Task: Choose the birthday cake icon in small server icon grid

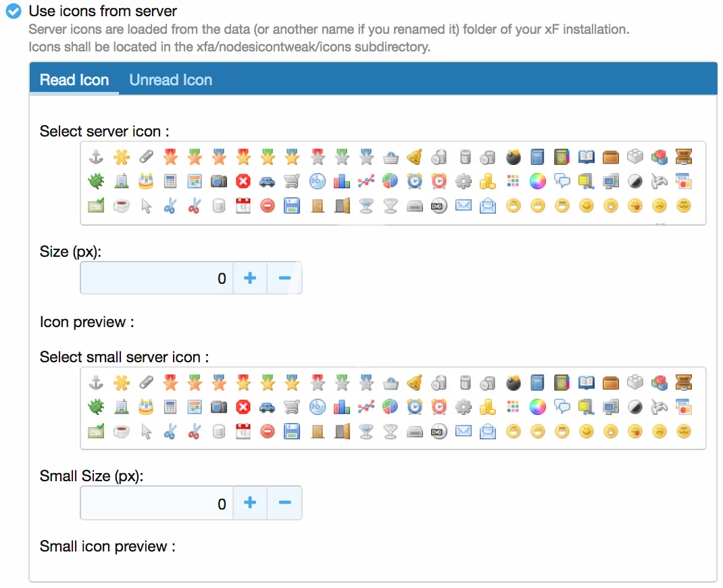Action: tap(145, 407)
